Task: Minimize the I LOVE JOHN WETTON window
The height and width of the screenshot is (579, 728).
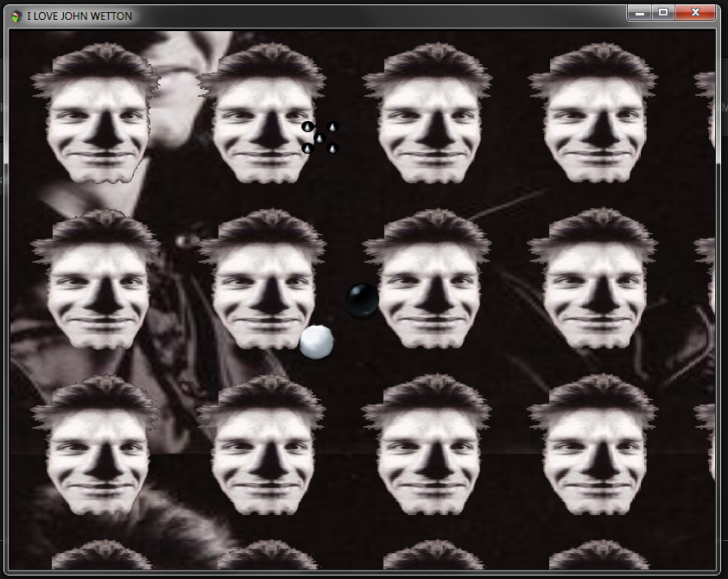Action: [639, 13]
